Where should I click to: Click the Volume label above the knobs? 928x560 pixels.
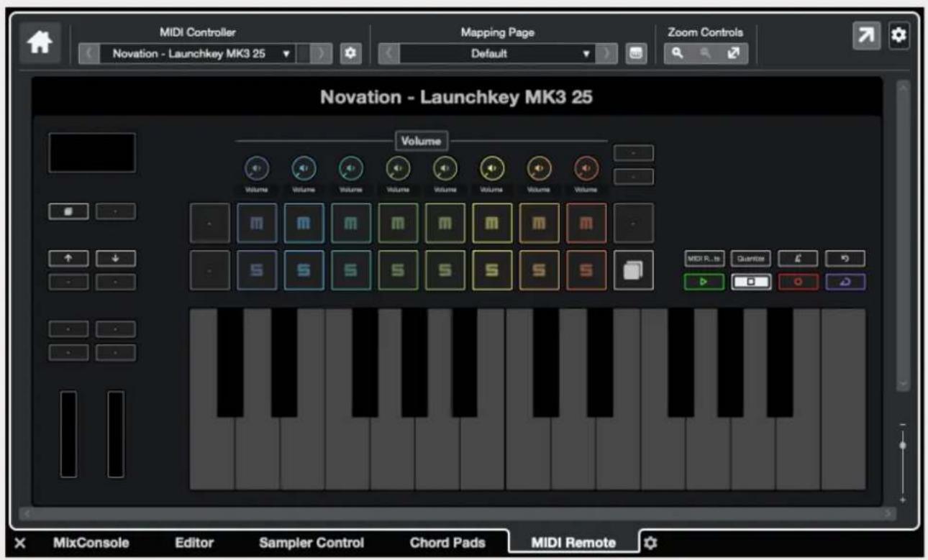tap(422, 141)
